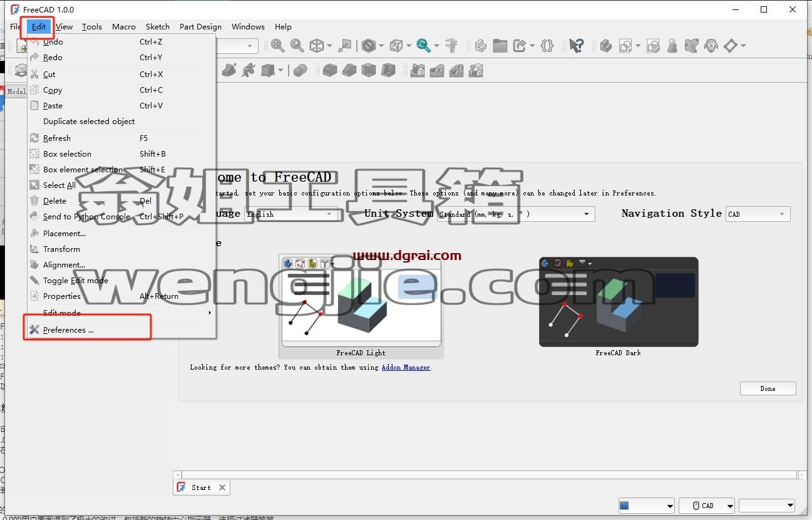Image resolution: width=812 pixels, height=520 pixels.
Task: Click the make link arrow icon
Action: pyautogui.click(x=520, y=46)
